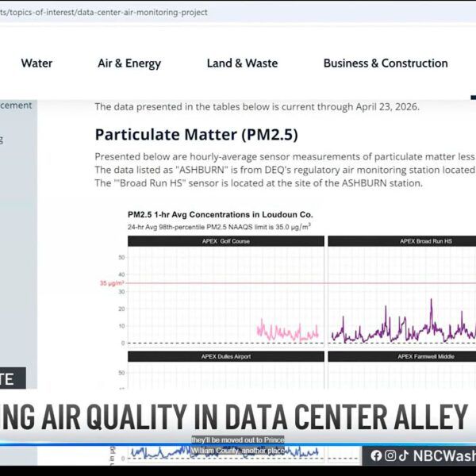Click the Instagram icon in NBC banner
Screen dimensions: 476x476
390,455
